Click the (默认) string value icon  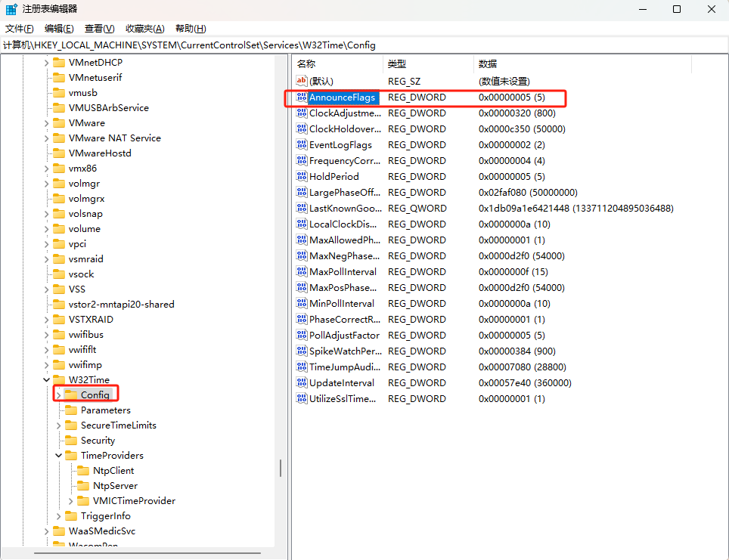pos(302,82)
